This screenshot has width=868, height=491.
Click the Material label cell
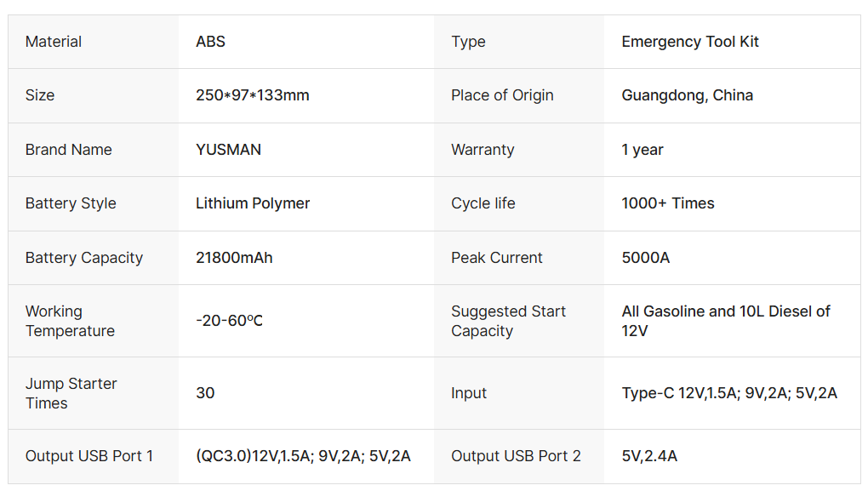tap(54, 42)
